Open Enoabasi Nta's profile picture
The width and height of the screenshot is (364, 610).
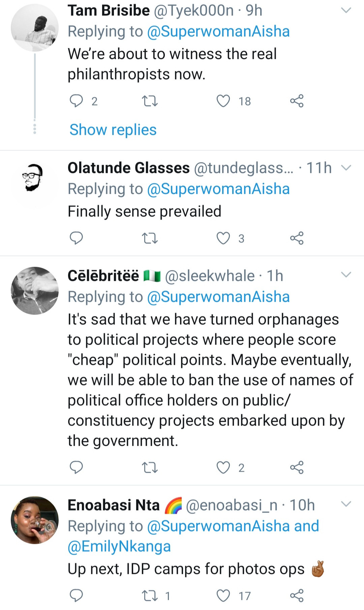coord(35,520)
